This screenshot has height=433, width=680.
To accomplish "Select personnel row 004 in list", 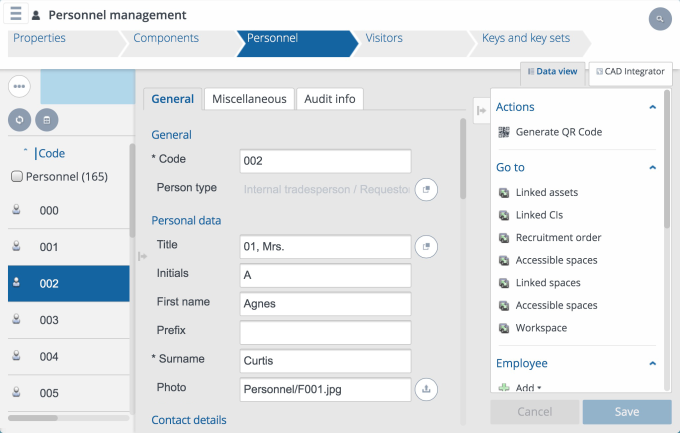I will [49, 357].
